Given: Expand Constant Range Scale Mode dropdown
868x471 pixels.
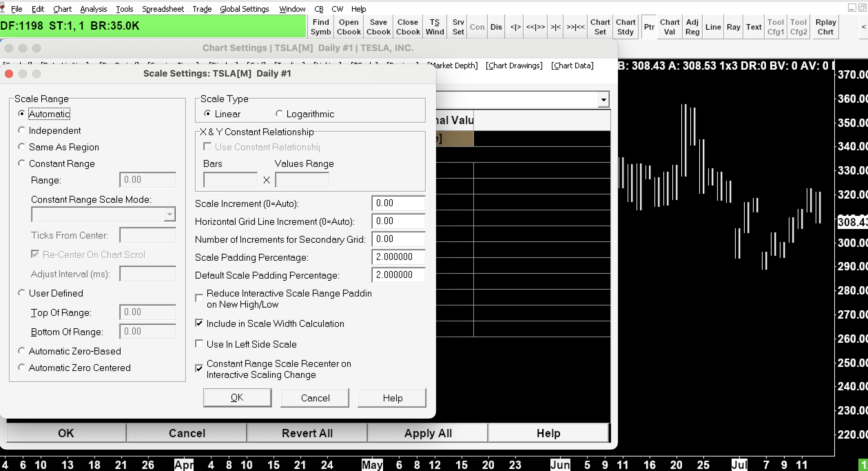Looking at the screenshot, I should pos(169,214).
